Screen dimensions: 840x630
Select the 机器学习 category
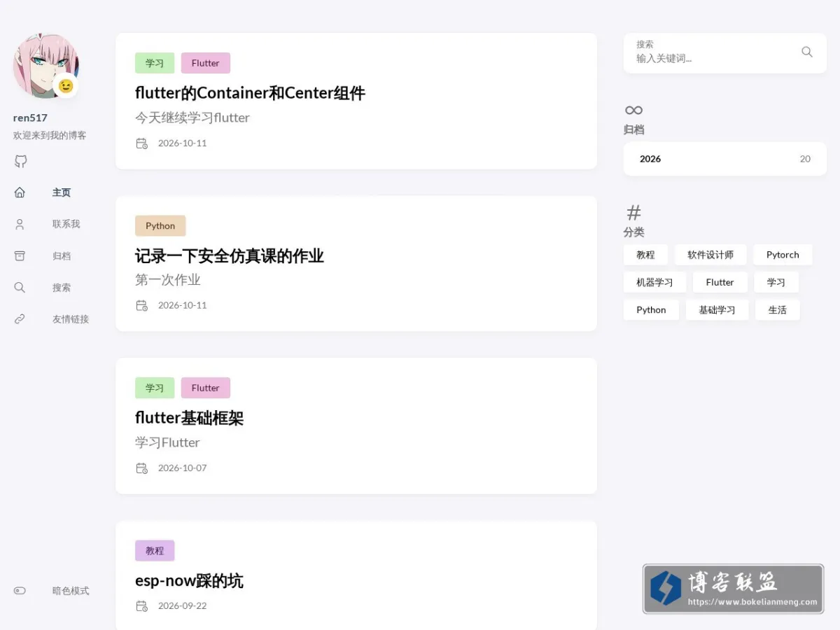(x=654, y=282)
